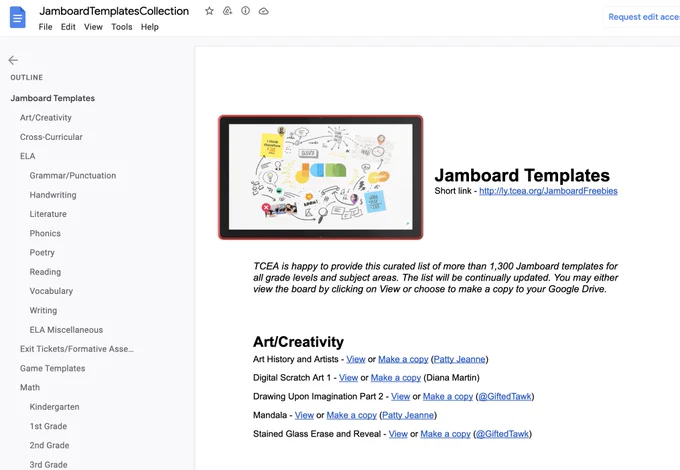This screenshot has width=680, height=470.
Task: Open the ly.tcea.org/JamboardFreebies short link
Action: [548, 191]
